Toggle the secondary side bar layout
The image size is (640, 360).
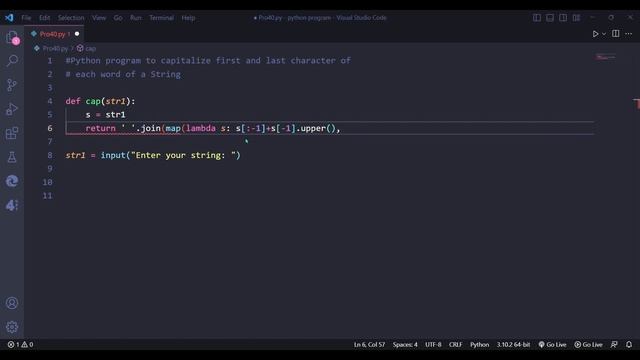coord(563,18)
